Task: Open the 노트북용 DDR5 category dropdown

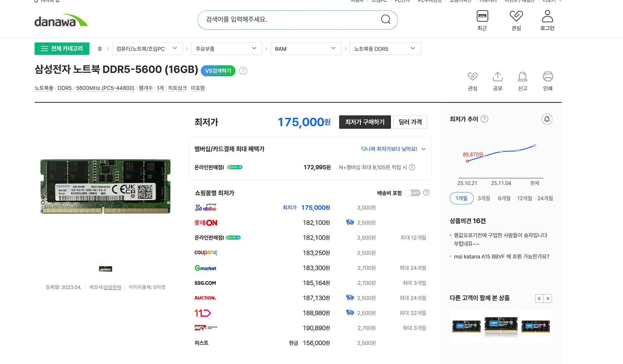Action: 385,49
